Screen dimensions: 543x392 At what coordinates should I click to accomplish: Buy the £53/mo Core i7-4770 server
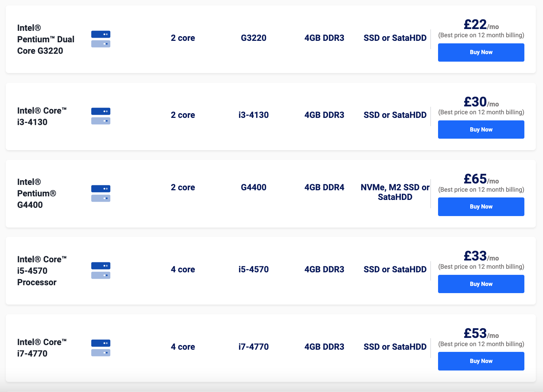click(x=481, y=361)
